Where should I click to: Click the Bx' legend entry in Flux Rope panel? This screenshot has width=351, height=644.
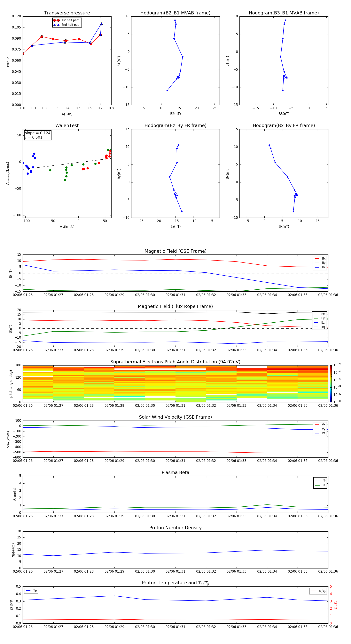coord(320,314)
